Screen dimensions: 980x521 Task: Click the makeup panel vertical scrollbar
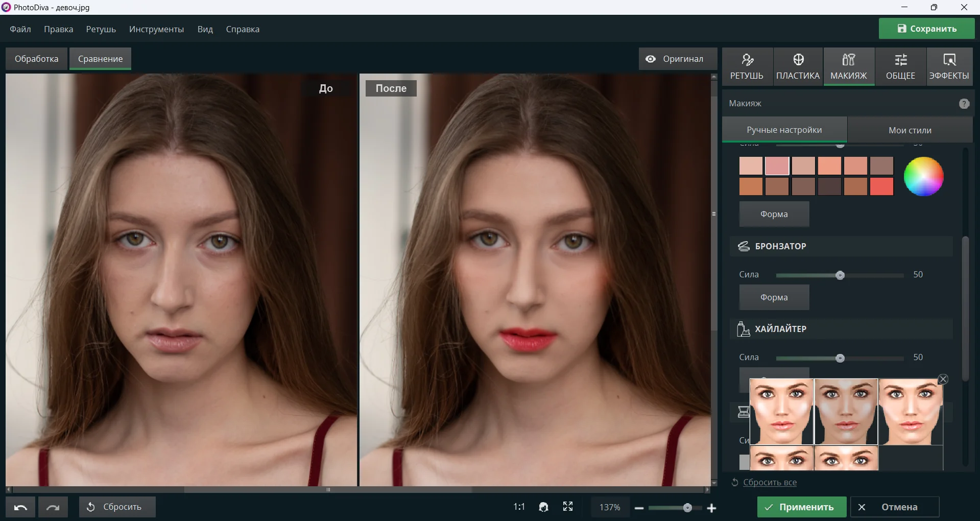click(965, 309)
